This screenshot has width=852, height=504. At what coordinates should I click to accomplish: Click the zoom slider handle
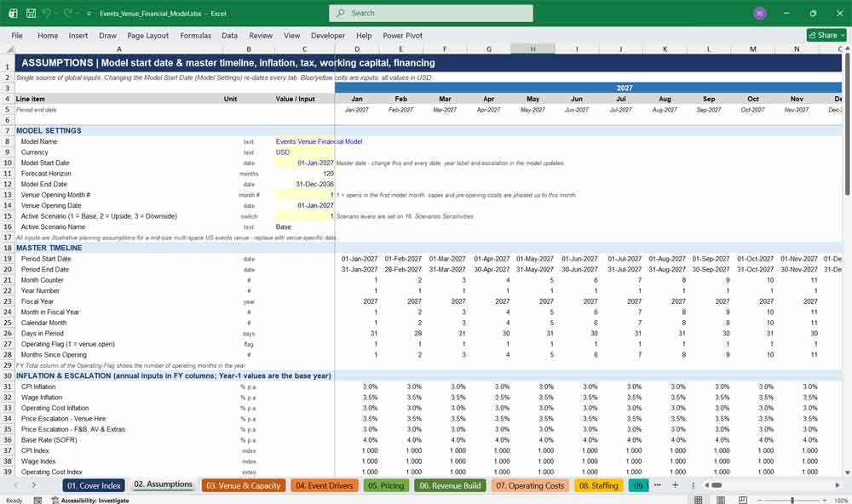tap(792, 501)
